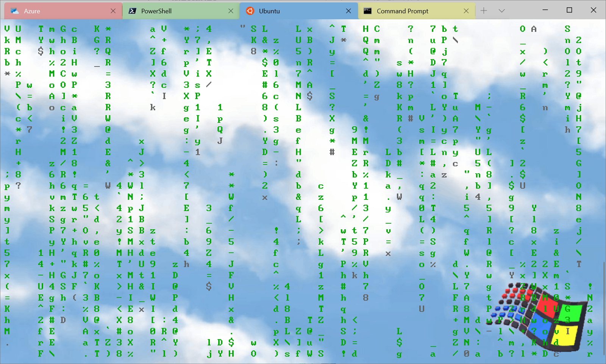
Task: Close the PowerShell tab
Action: click(231, 11)
